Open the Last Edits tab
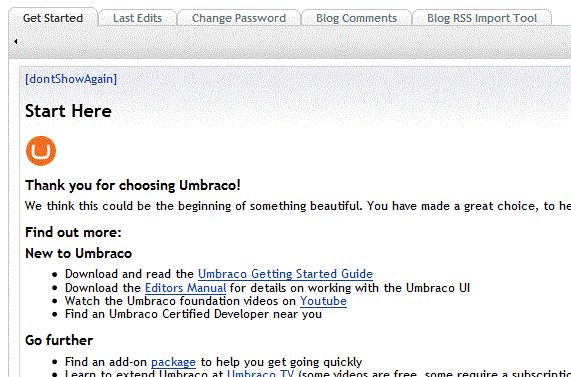The height and width of the screenshot is (377, 571). tap(138, 18)
